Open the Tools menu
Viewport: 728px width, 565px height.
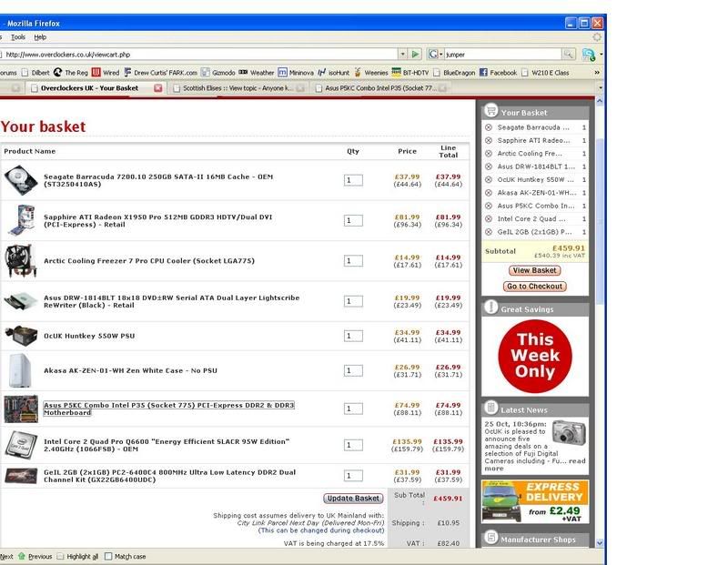[17, 37]
